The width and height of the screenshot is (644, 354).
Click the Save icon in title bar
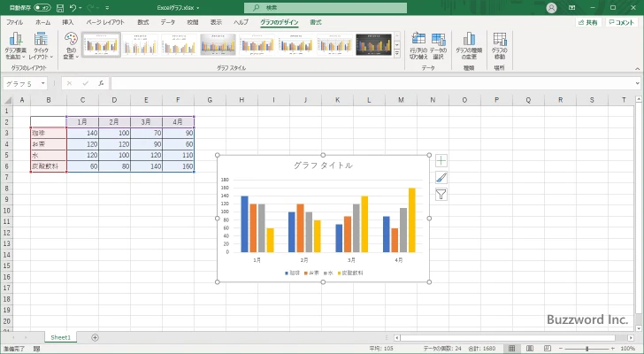click(x=60, y=8)
